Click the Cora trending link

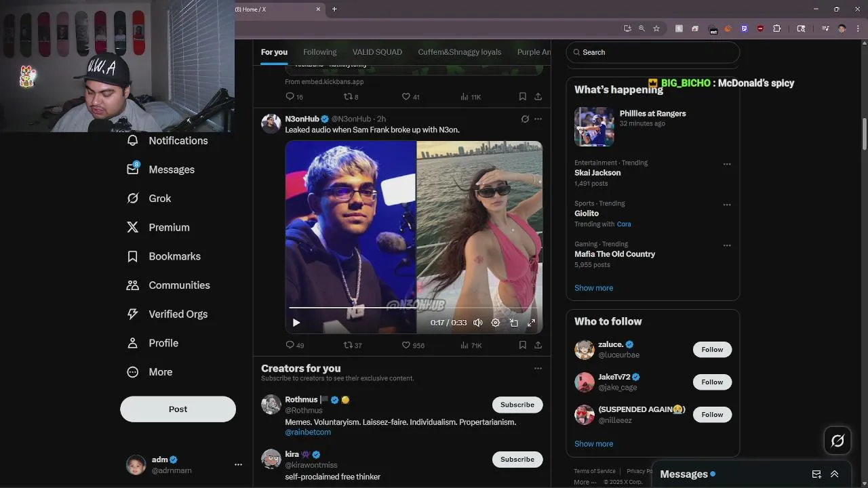point(624,224)
